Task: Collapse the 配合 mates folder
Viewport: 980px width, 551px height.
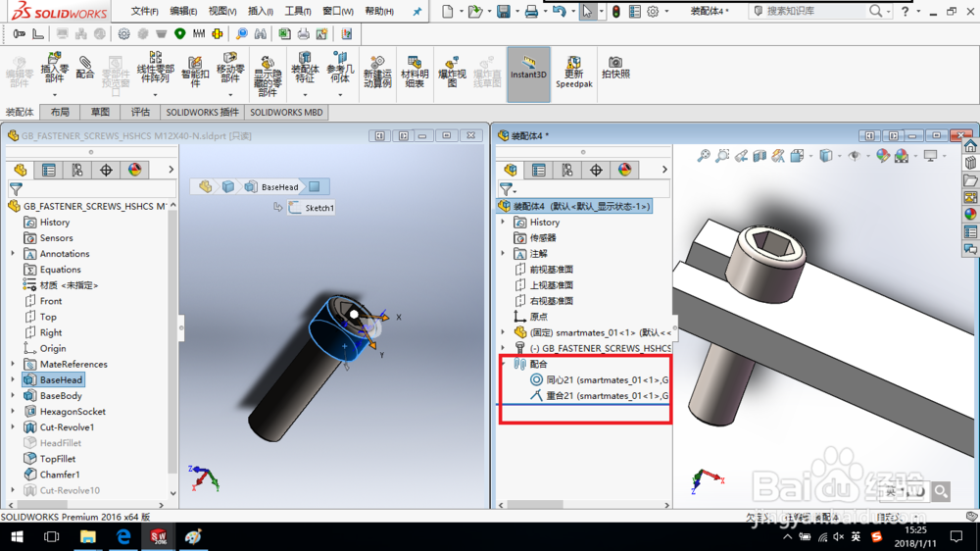Action: pos(503,363)
